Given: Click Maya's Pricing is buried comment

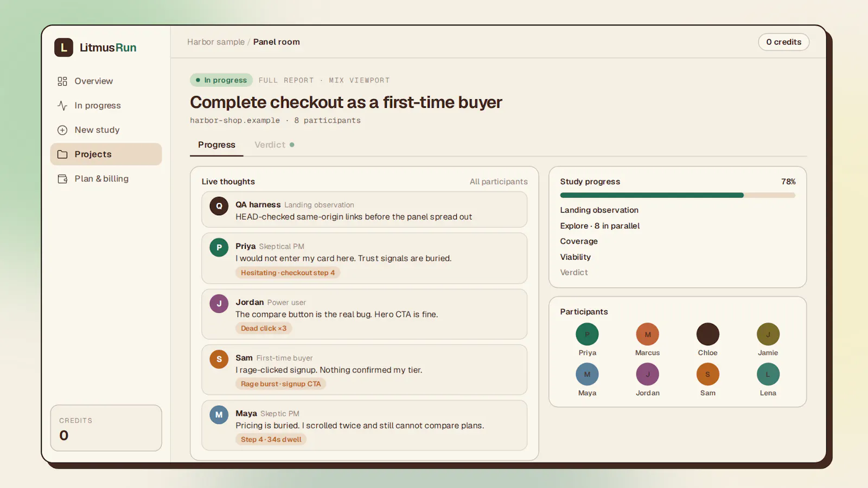Looking at the screenshot, I should pos(360,426).
